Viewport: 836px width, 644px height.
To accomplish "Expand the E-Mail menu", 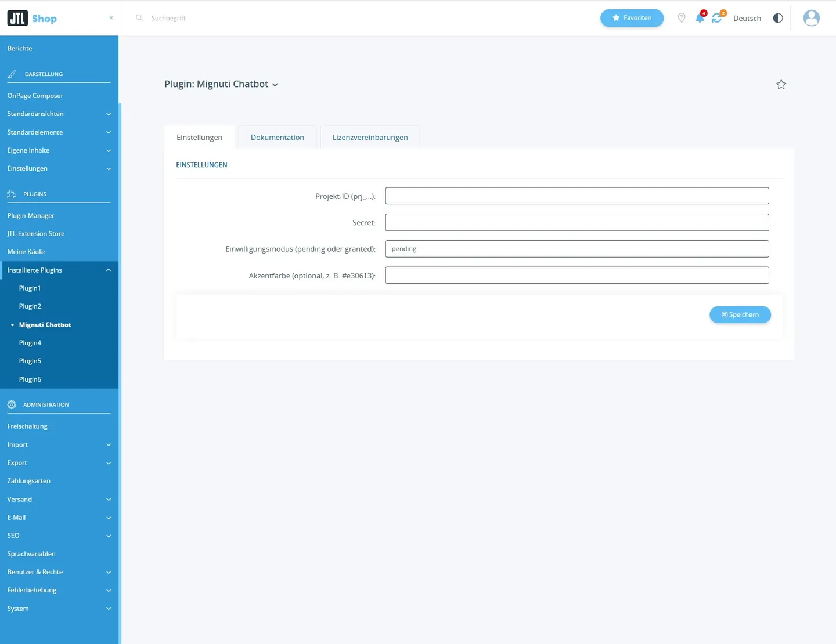I will click(59, 518).
